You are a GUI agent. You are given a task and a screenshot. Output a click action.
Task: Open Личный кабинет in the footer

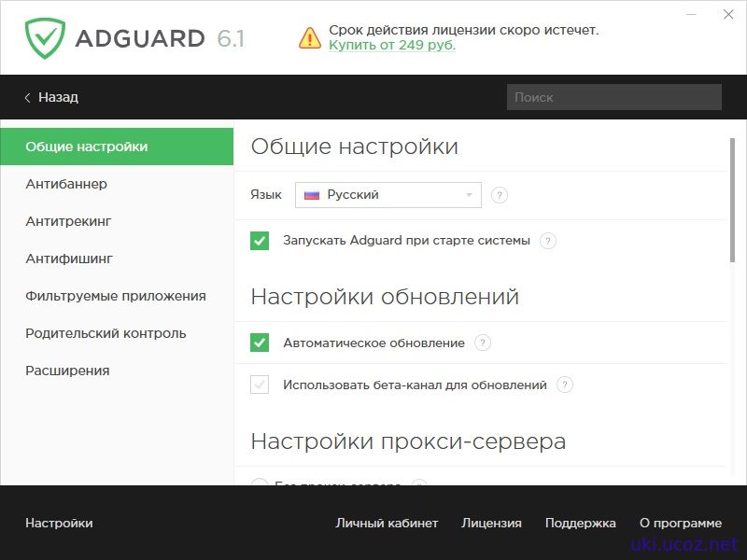pyautogui.click(x=387, y=523)
